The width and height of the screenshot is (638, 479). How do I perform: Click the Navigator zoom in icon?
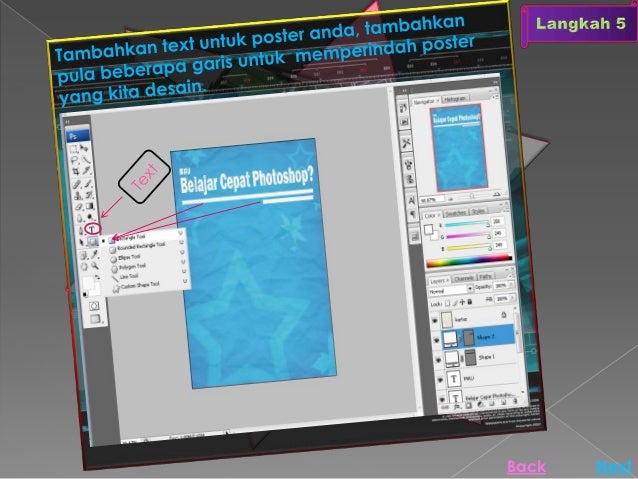[497, 194]
